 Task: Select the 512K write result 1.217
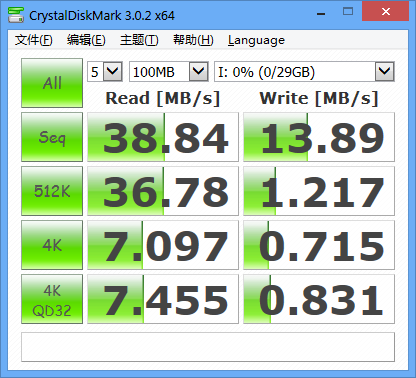(x=319, y=191)
